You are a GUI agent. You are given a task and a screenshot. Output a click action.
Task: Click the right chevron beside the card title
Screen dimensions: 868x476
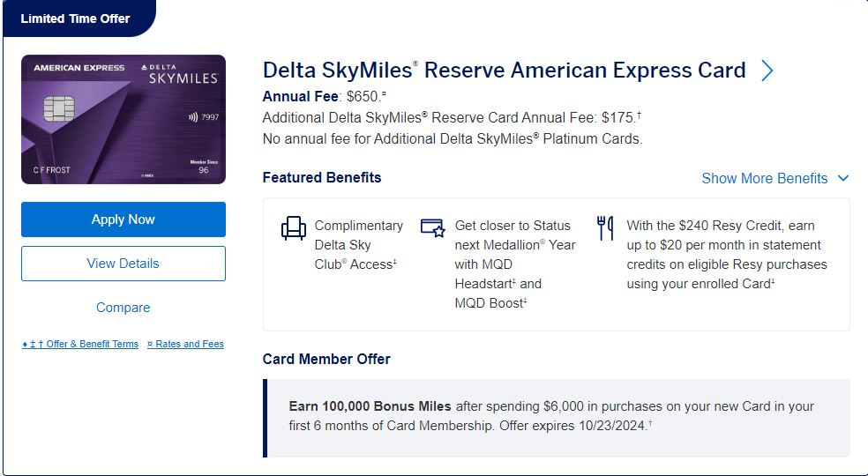click(767, 71)
